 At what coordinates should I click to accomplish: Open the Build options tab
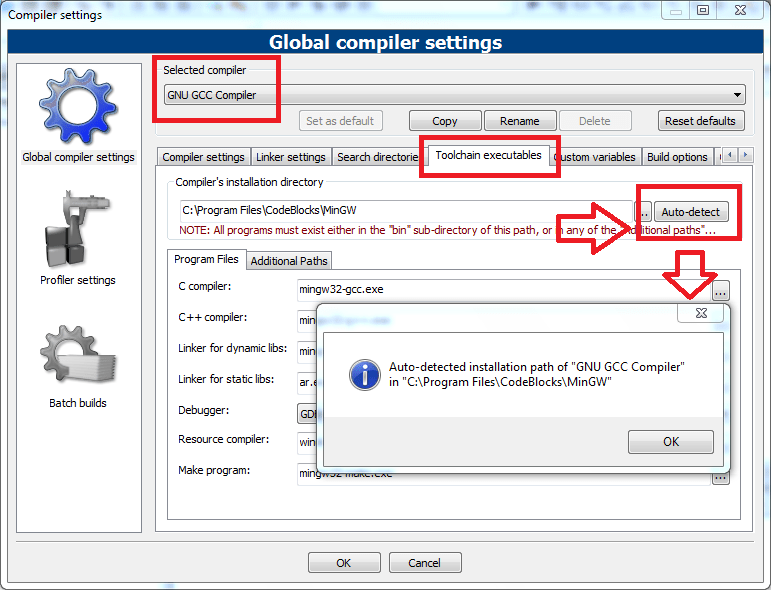pos(677,157)
